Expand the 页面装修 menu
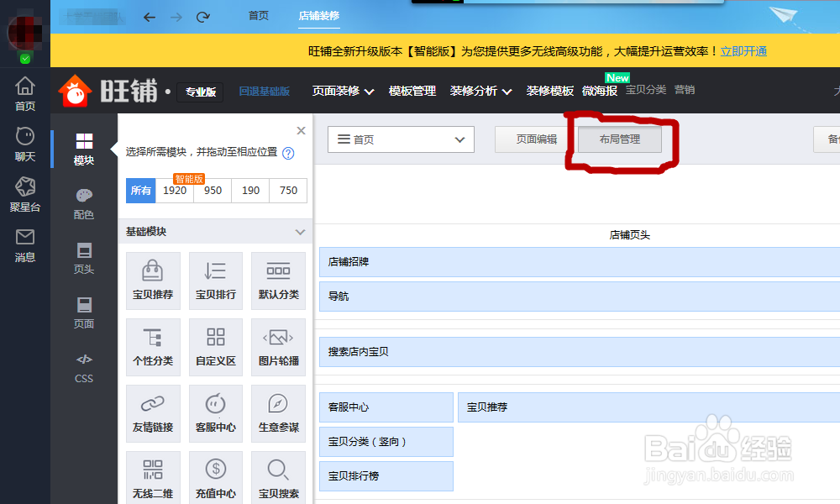This screenshot has width=840, height=504. click(x=343, y=91)
